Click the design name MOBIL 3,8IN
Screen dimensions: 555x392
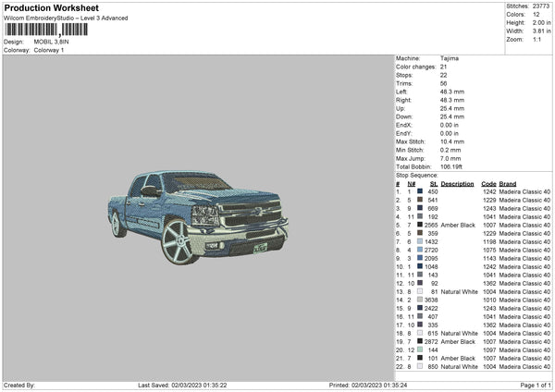(52, 42)
